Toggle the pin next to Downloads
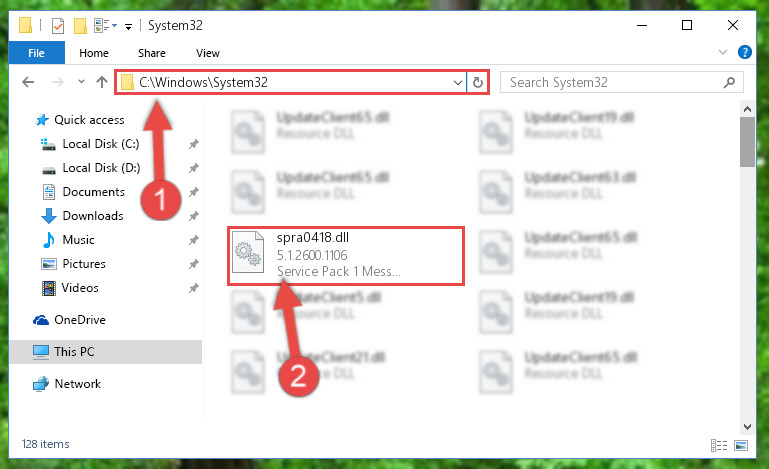This screenshot has width=769, height=469. (194, 216)
